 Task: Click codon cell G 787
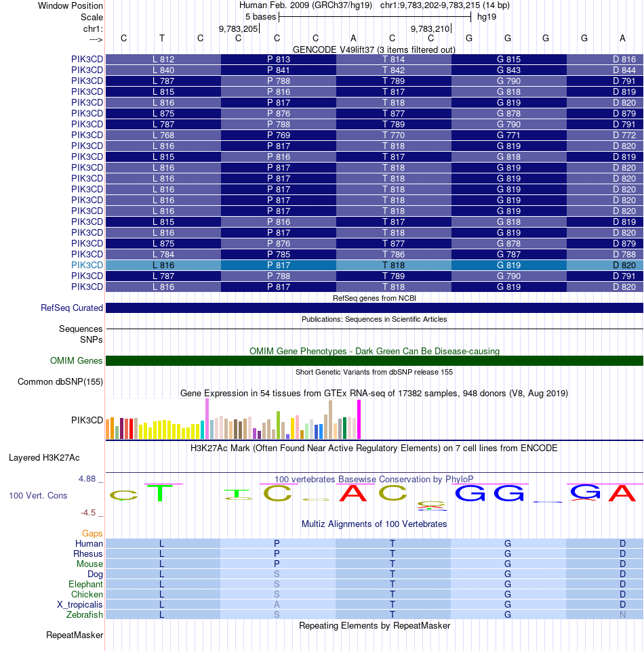[508, 254]
